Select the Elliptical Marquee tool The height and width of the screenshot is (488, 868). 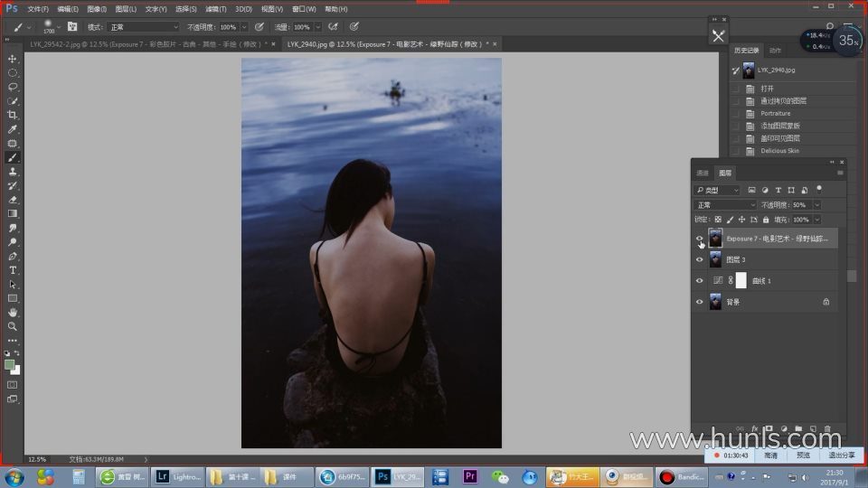[x=12, y=73]
